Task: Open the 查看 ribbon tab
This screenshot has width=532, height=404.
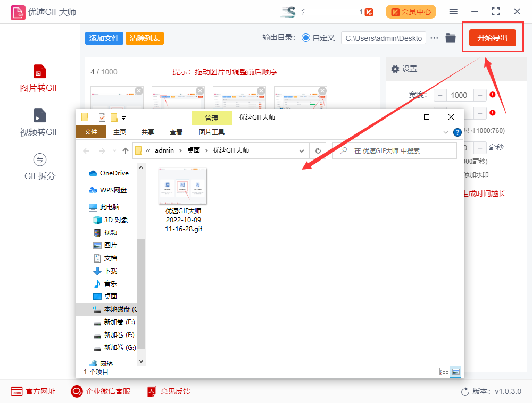Action: 176,132
